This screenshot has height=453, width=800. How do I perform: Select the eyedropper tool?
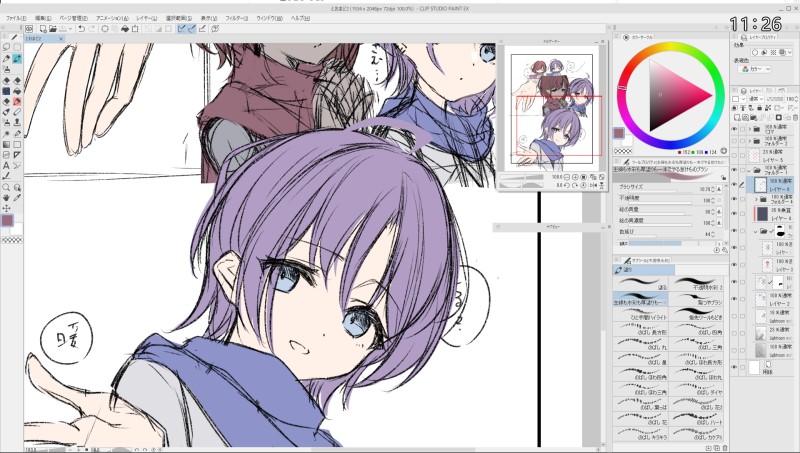point(17,197)
